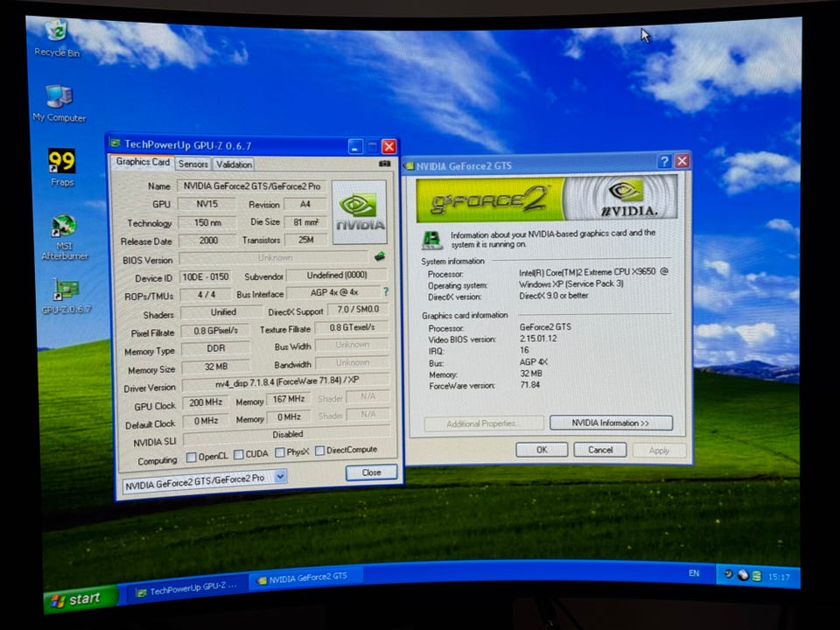The image size is (840, 630).
Task: Click the GPU field showing NV15
Action: coord(206,204)
